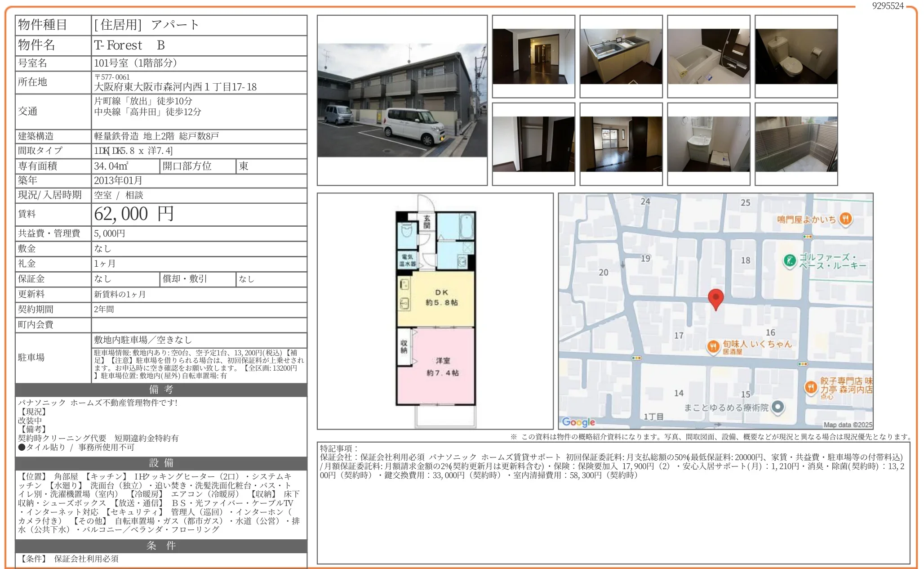
Task: Open the washbasin thumbnail photo
Action: tap(708, 144)
